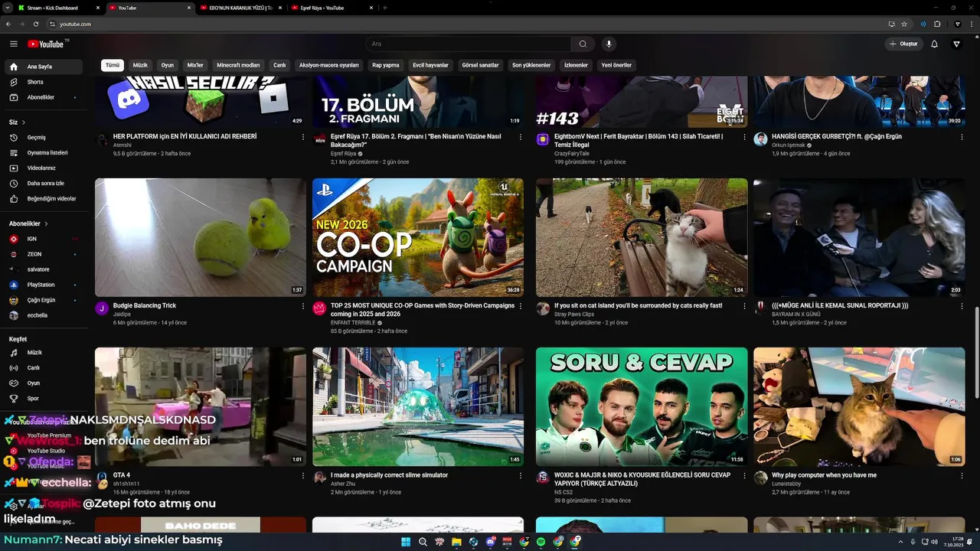This screenshot has height=551, width=980.
Task: Select the Tümü filter chip
Action: coord(113,65)
